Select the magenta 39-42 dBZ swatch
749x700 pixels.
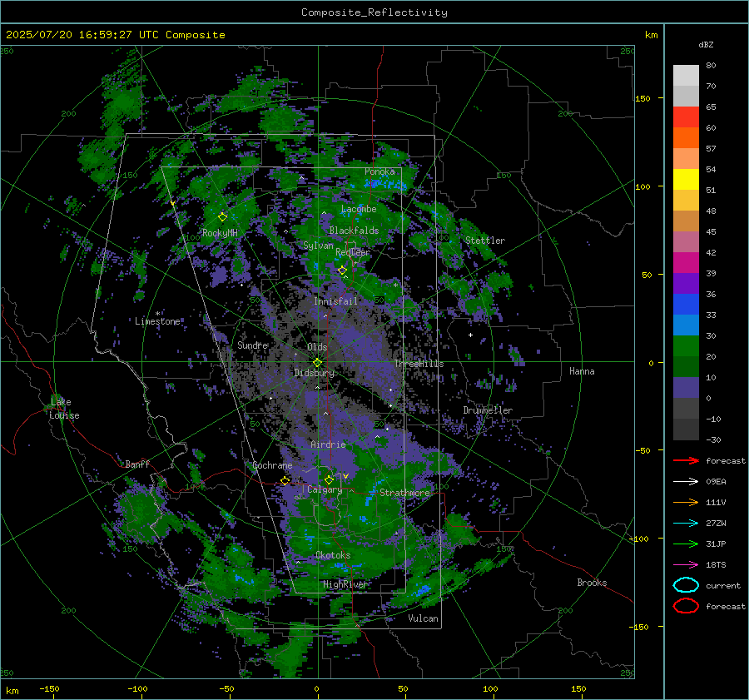click(686, 263)
